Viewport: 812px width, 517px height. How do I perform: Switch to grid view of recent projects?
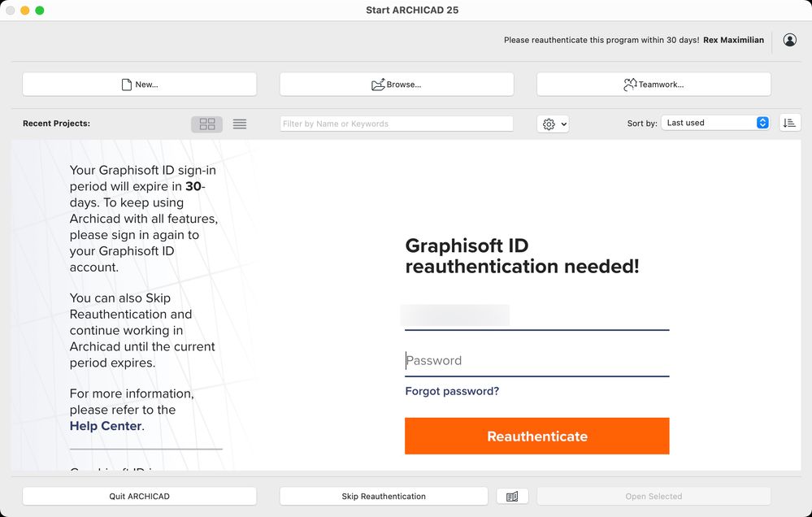(x=206, y=124)
